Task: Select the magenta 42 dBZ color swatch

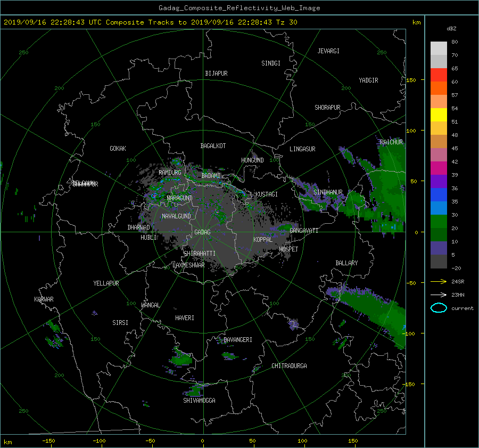Action: (x=439, y=168)
